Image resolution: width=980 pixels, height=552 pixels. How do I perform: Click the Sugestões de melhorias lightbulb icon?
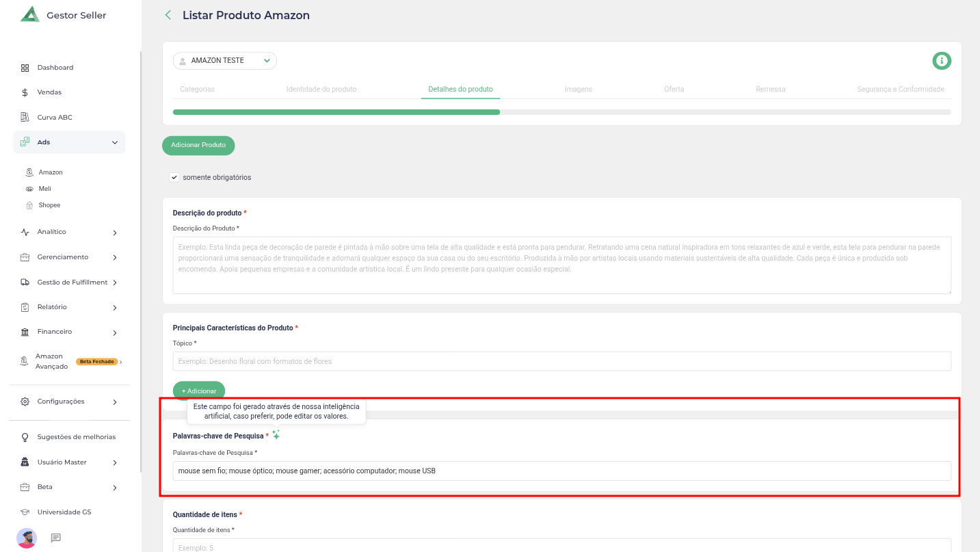(x=25, y=437)
